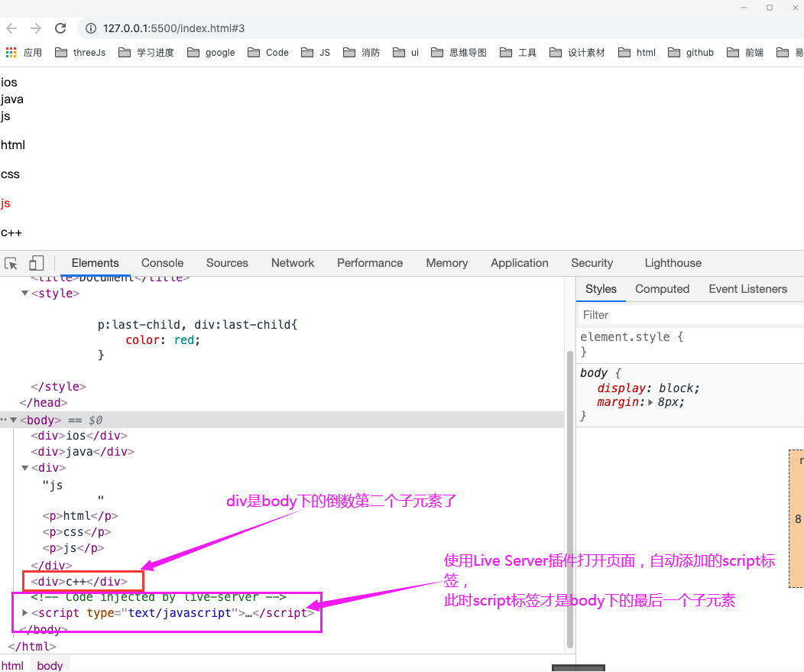Click the browser forward arrow
The image size is (804, 672).
point(35,28)
